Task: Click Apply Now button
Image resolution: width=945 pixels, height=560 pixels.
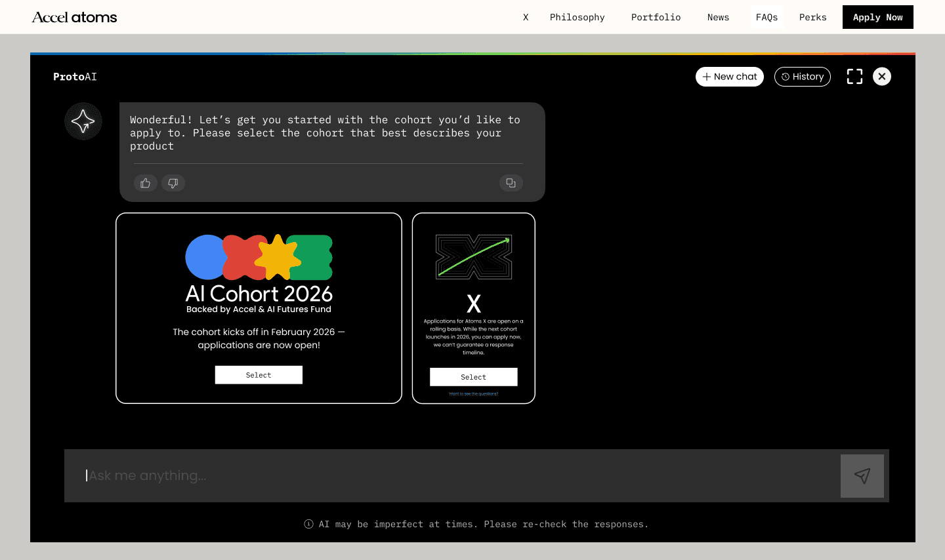Action: [878, 17]
